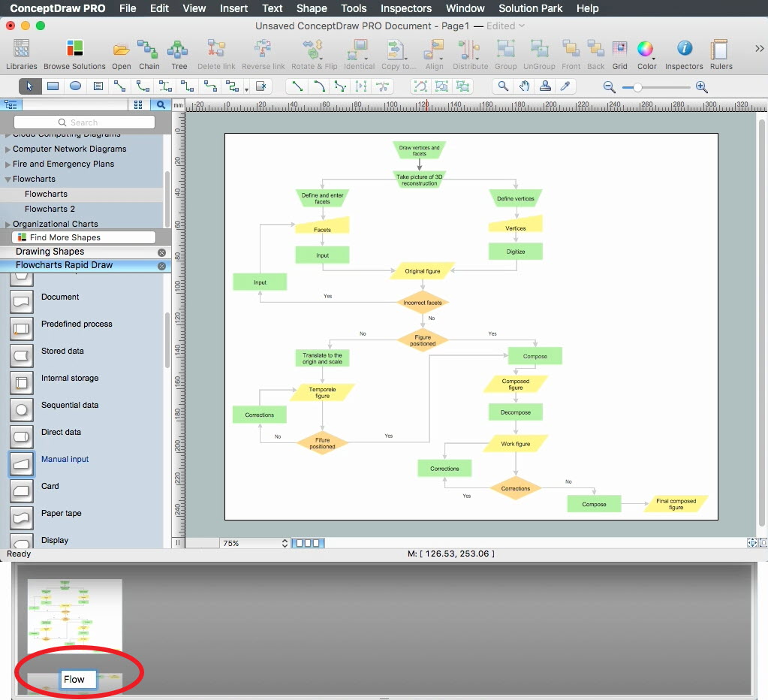768x700 pixels.
Task: Open the Solution Park menu
Action: tap(530, 8)
